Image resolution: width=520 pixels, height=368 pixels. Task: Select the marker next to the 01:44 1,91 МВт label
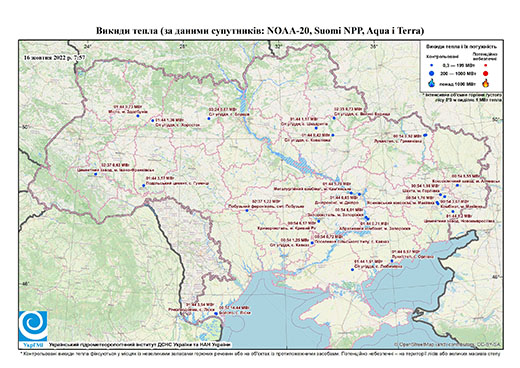[x=352, y=269]
